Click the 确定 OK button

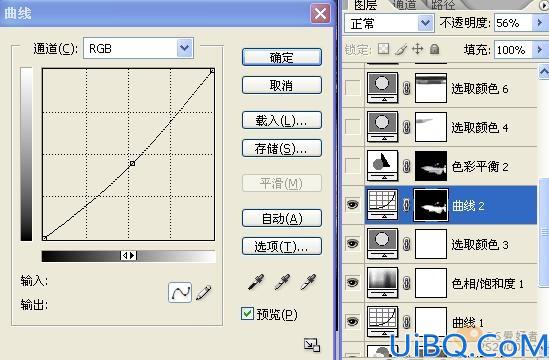(282, 57)
